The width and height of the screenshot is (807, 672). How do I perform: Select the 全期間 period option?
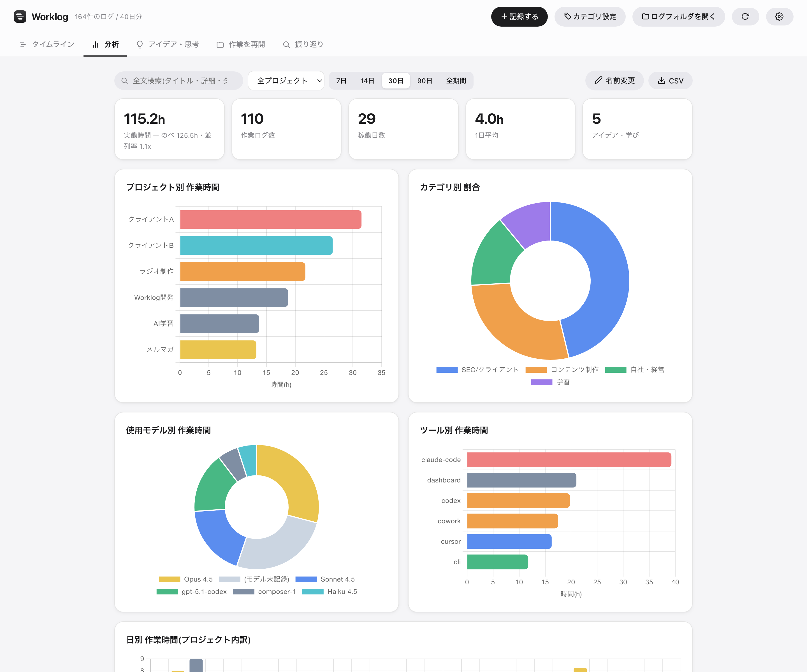click(x=456, y=81)
